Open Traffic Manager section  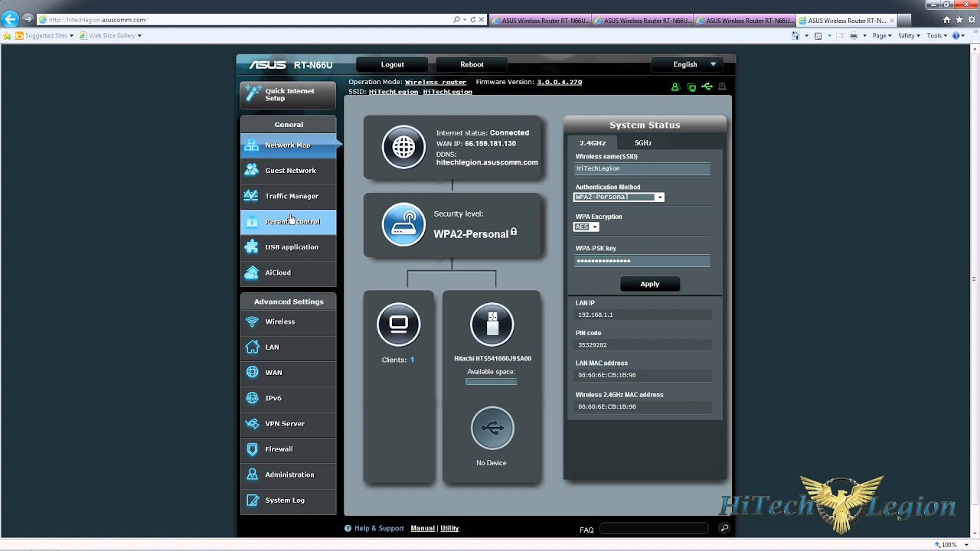(288, 196)
